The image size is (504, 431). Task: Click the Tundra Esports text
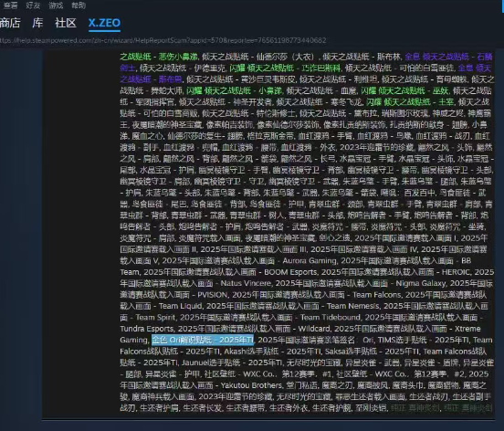(x=147, y=329)
